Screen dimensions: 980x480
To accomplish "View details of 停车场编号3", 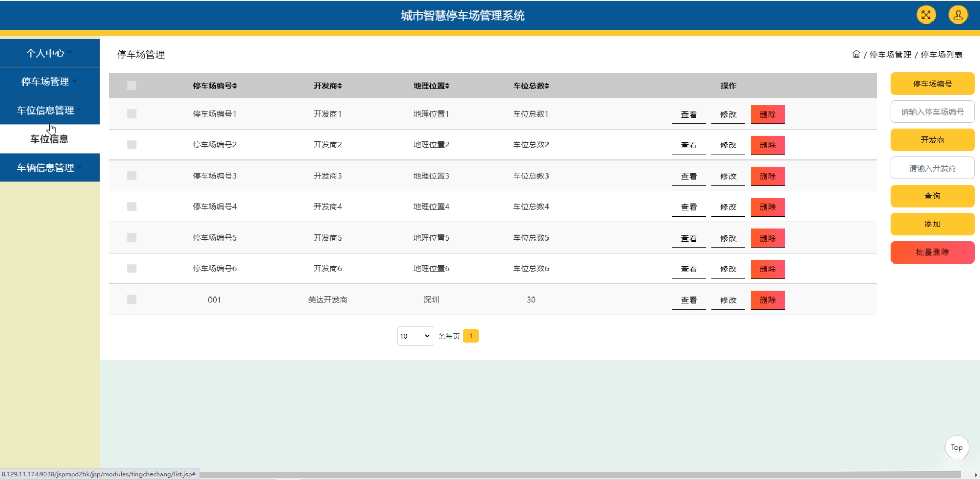I will (x=689, y=177).
